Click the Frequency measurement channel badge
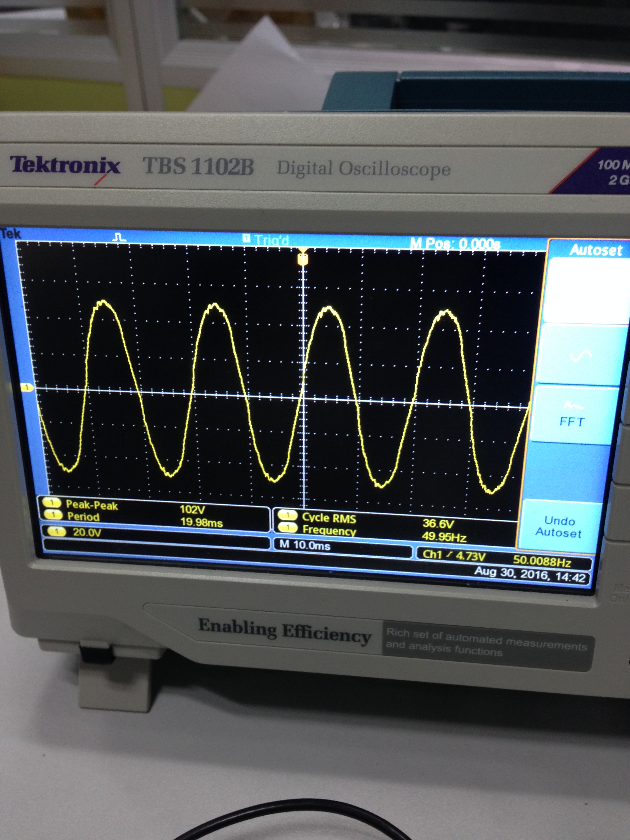Viewport: 630px width, 840px height. (x=287, y=528)
